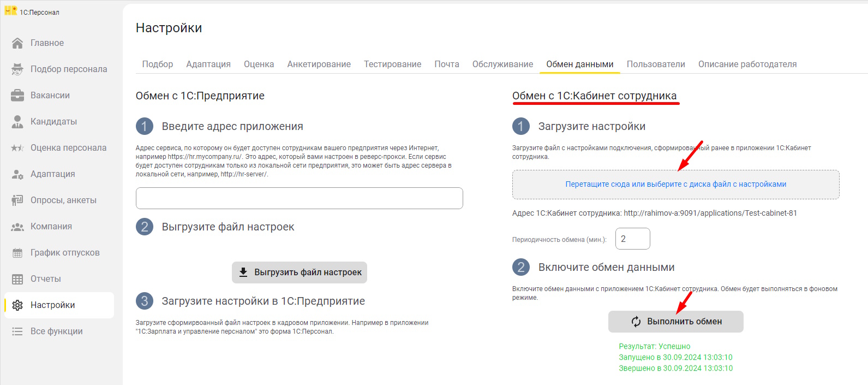The width and height of the screenshot is (868, 385).
Task: Click the Обмен с 1С:Кабинет сотрудника heading
Action: [x=594, y=96]
